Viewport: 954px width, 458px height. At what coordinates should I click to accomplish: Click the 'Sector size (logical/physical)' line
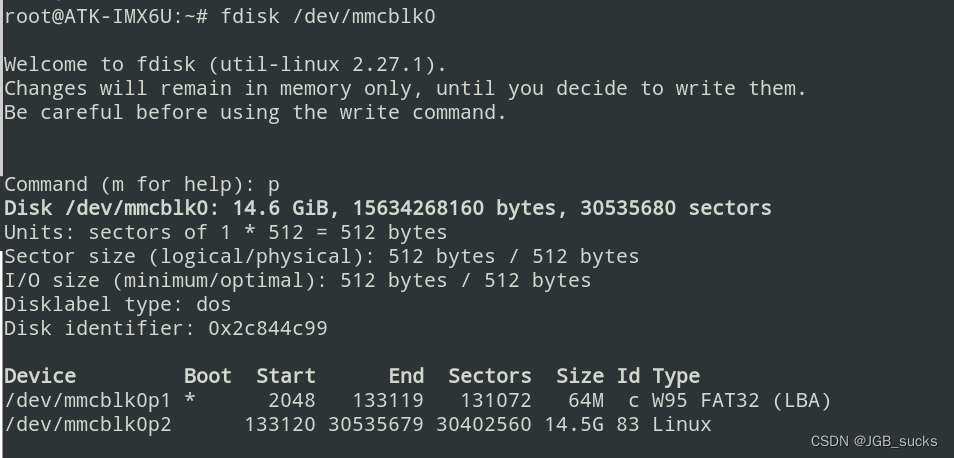(x=322, y=257)
